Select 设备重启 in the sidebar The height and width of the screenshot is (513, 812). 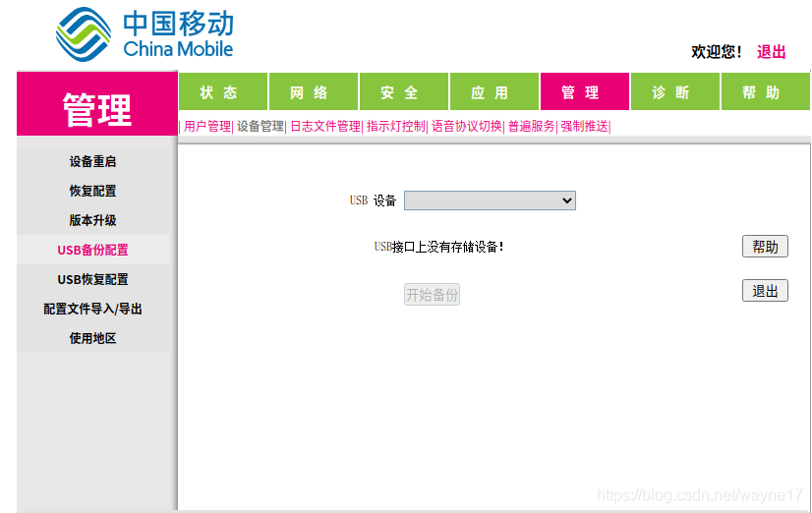pyautogui.click(x=92, y=161)
